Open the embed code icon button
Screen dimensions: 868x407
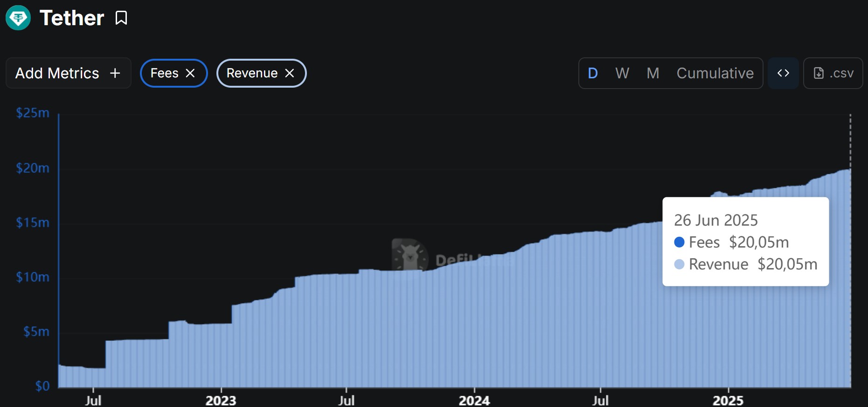pos(783,73)
